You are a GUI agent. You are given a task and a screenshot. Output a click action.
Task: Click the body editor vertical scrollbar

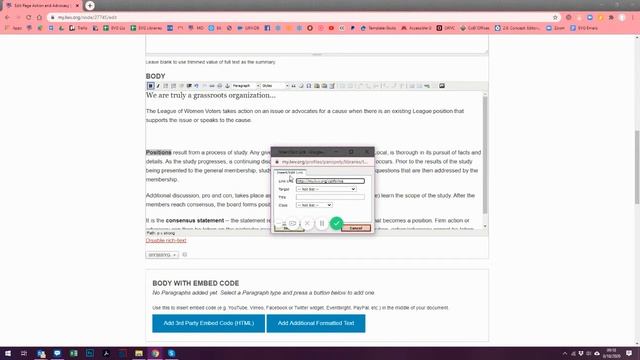pyautogui.click(x=485, y=155)
